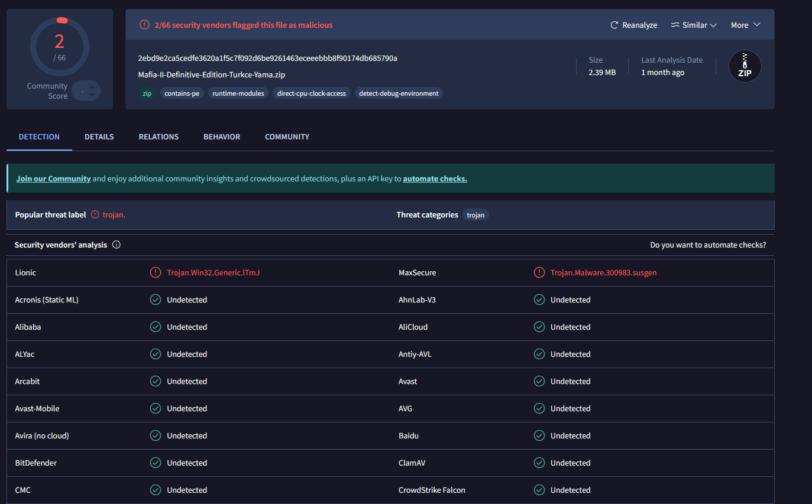Click the green check icon for AliCloud

pos(539,327)
